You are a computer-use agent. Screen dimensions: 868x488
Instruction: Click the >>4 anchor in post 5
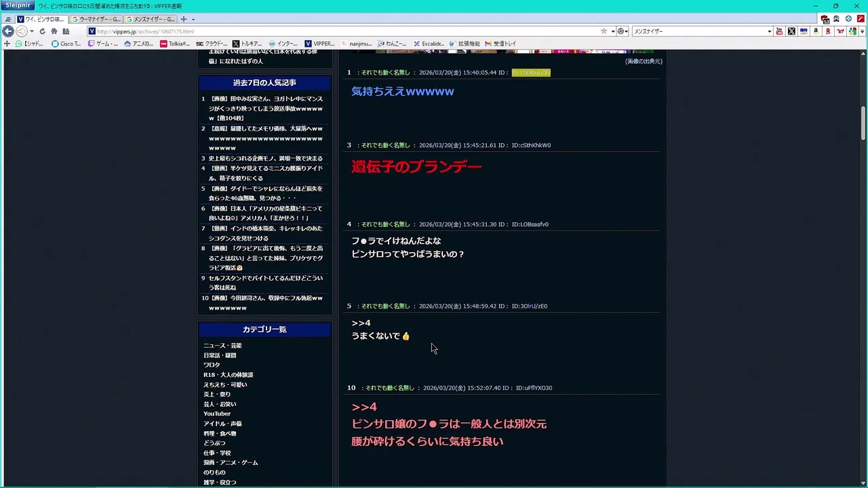pos(361,323)
